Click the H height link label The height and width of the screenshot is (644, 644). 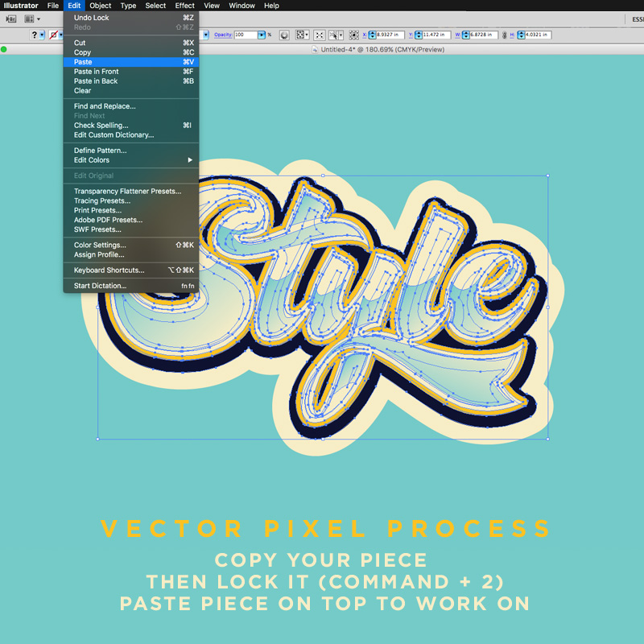pyautogui.click(x=512, y=35)
